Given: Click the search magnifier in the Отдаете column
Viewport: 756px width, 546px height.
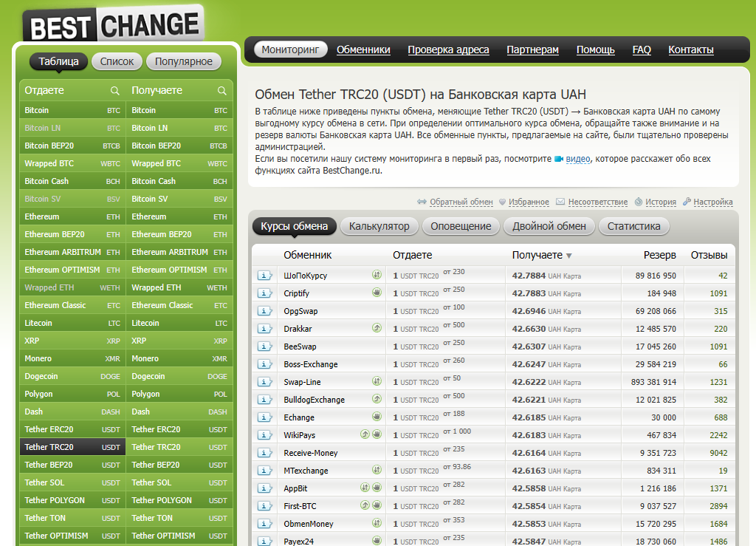Looking at the screenshot, I should tap(115, 90).
